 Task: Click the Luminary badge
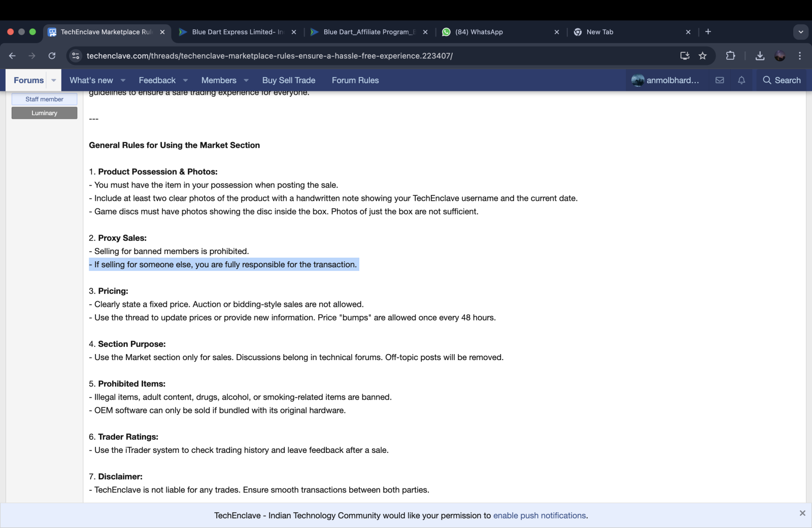point(45,113)
